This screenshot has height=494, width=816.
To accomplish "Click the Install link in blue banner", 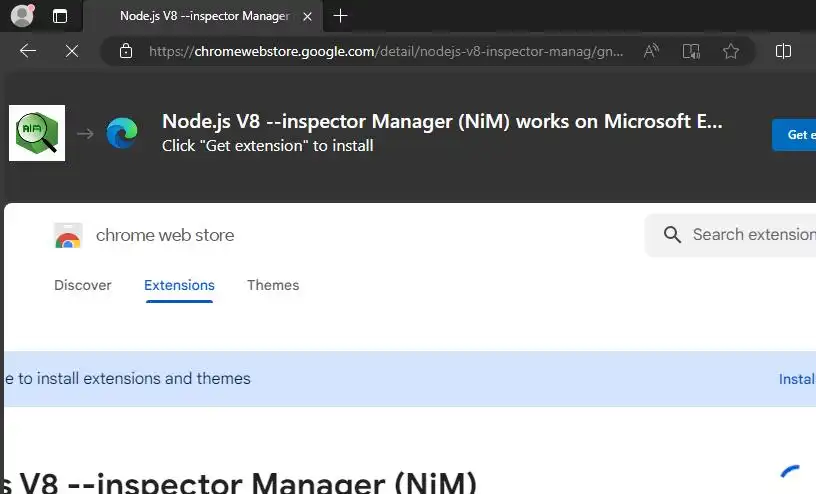I will pyautogui.click(x=797, y=379).
